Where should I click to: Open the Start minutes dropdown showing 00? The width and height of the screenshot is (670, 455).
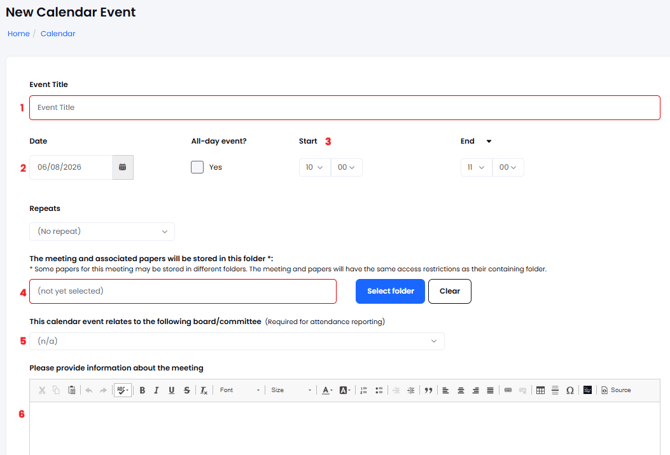pyautogui.click(x=346, y=167)
